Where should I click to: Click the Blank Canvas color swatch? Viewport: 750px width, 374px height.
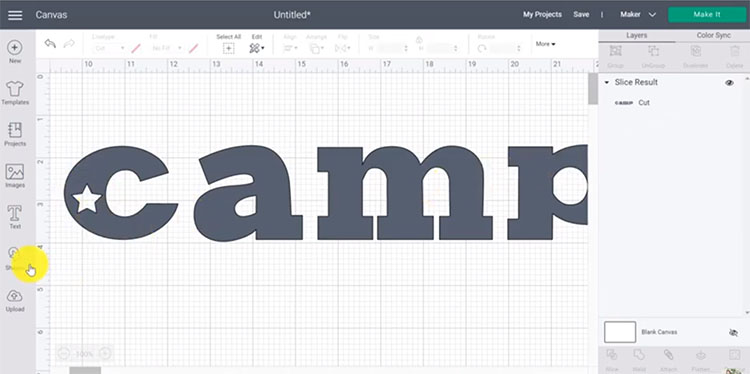[x=620, y=332]
